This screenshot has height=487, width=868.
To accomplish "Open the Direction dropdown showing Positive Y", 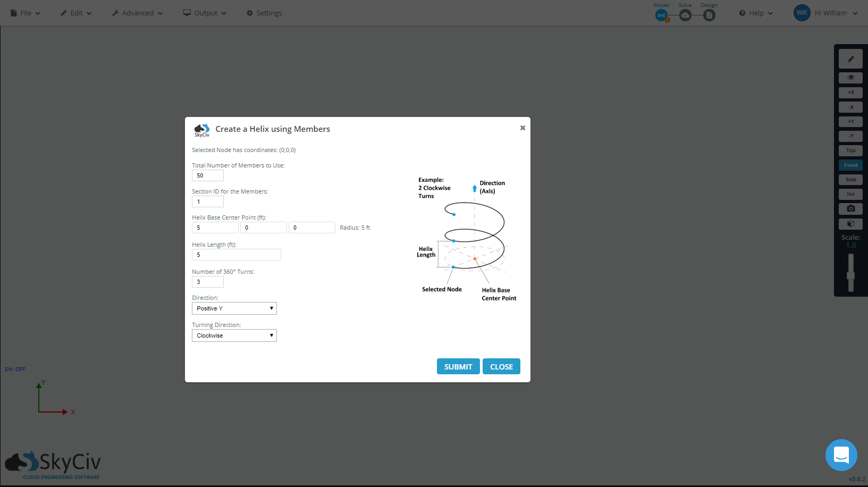I will tap(234, 308).
